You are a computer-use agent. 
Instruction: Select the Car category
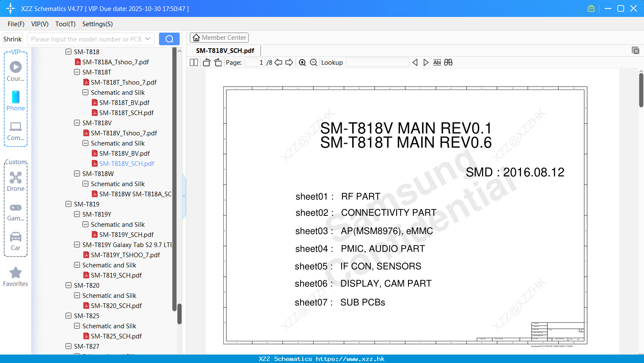click(x=16, y=242)
